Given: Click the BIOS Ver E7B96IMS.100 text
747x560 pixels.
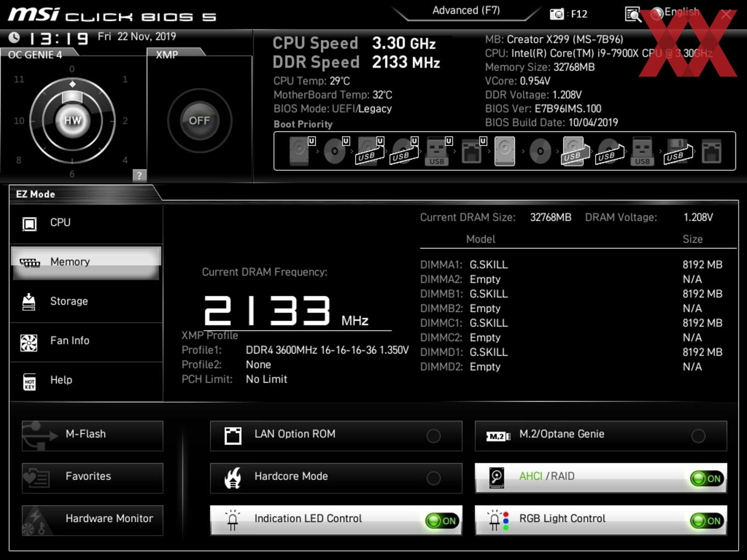Looking at the screenshot, I should point(543,109).
